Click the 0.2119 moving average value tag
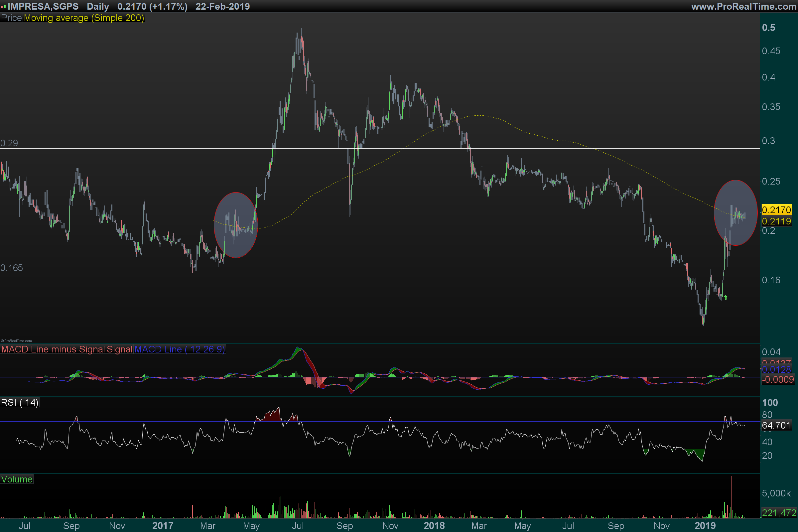 tap(776, 221)
